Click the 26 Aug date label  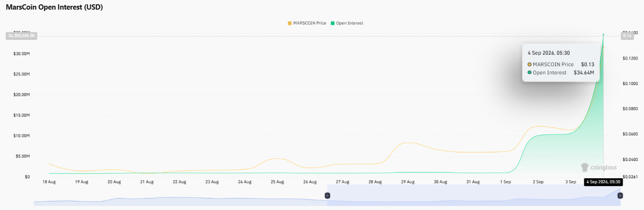(x=310, y=182)
